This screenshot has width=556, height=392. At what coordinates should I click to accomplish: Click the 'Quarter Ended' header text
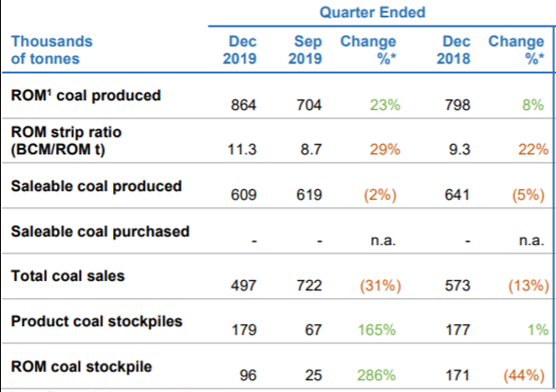click(372, 12)
